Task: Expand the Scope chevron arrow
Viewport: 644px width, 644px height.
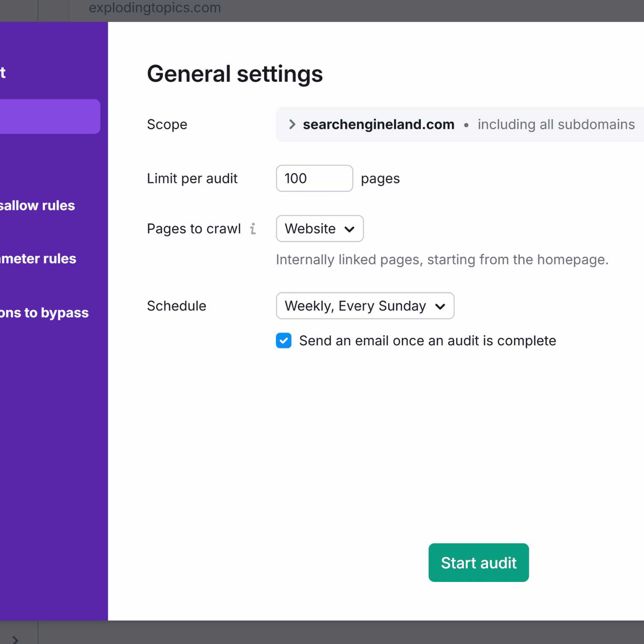Action: (292, 125)
